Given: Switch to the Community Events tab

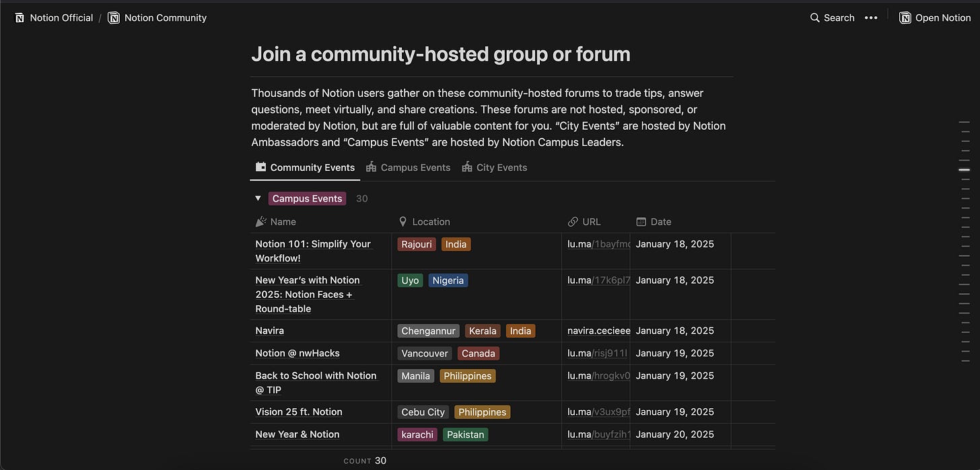Looking at the screenshot, I should coord(305,167).
